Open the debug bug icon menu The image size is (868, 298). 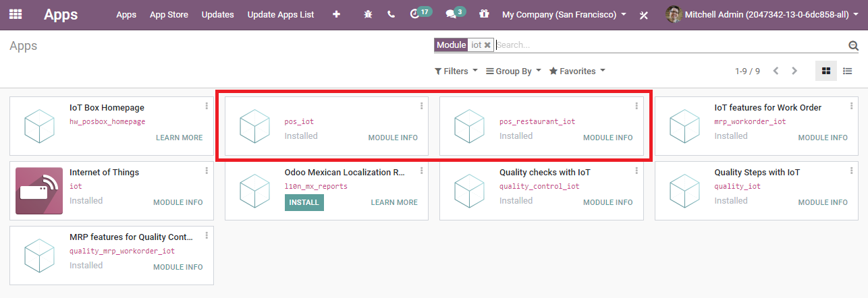[368, 14]
